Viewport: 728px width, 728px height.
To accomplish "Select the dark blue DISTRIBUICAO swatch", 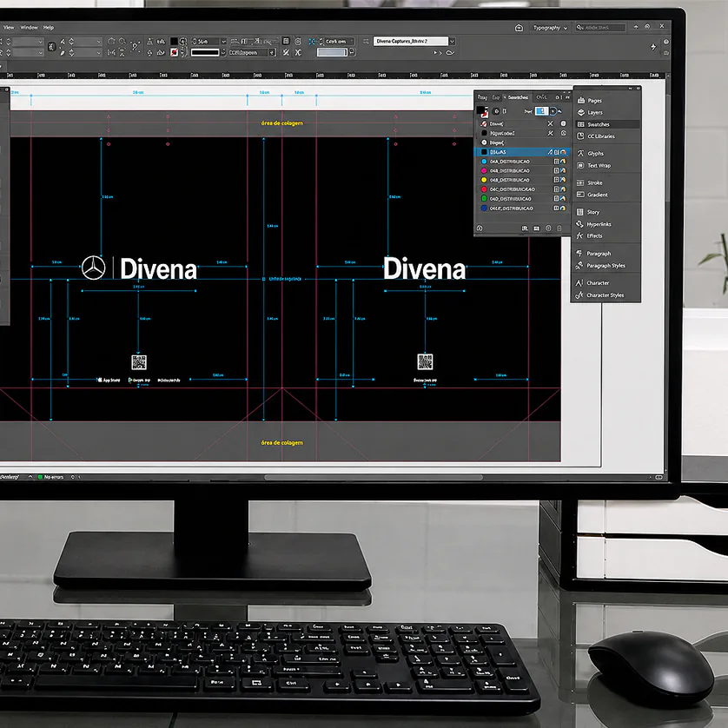I will [x=522, y=208].
